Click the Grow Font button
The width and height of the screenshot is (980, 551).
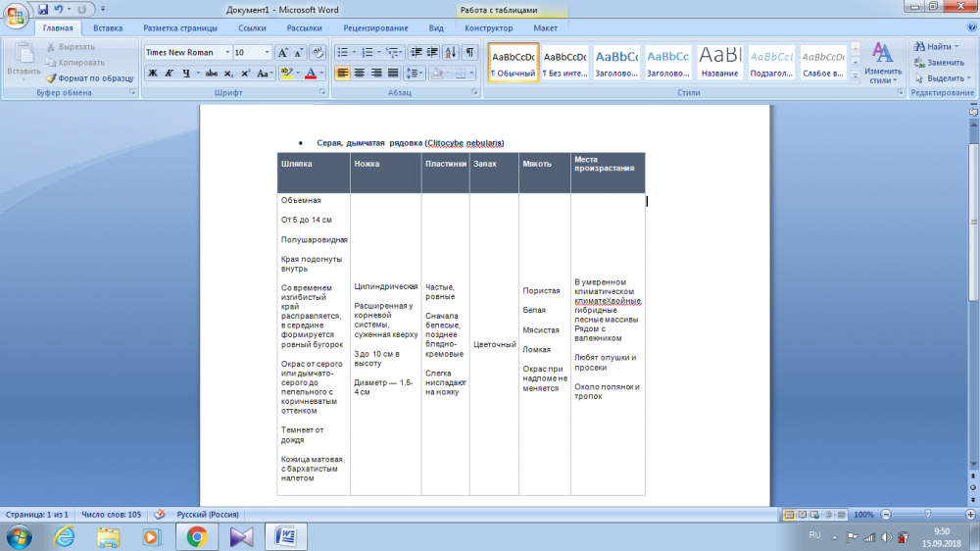pos(283,53)
